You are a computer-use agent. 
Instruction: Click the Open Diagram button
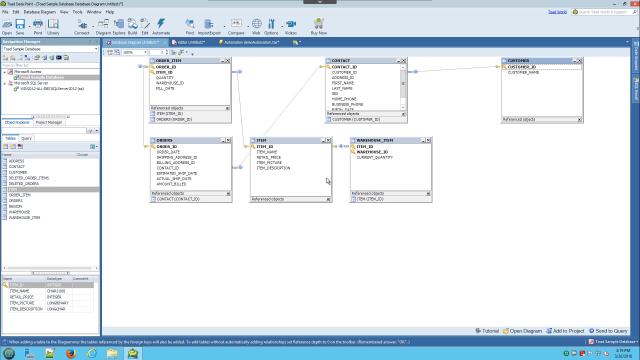[522, 331]
